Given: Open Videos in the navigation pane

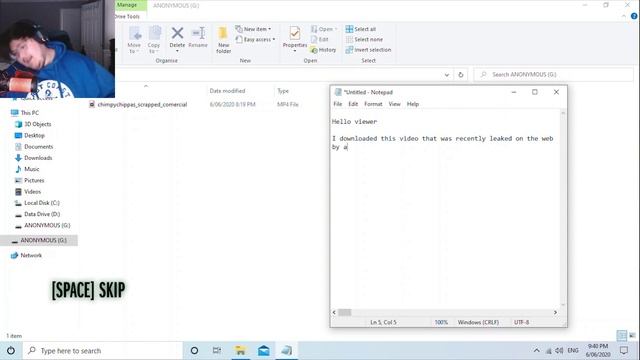Looking at the screenshot, I should pos(28,191).
